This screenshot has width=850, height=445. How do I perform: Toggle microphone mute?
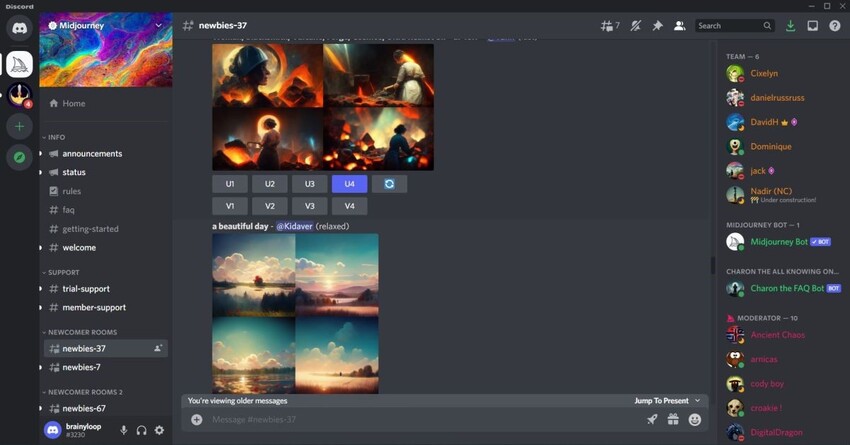point(124,430)
